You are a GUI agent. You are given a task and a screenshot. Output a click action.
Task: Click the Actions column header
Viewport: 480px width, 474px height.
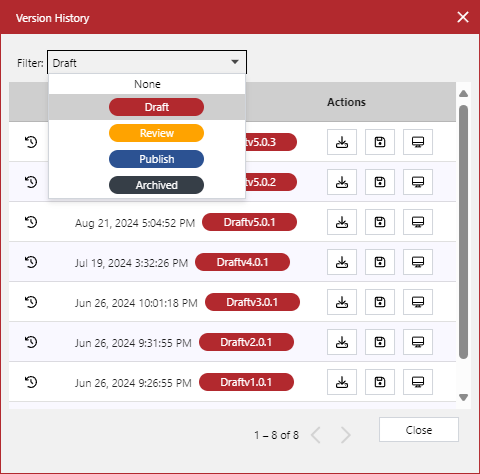346,102
